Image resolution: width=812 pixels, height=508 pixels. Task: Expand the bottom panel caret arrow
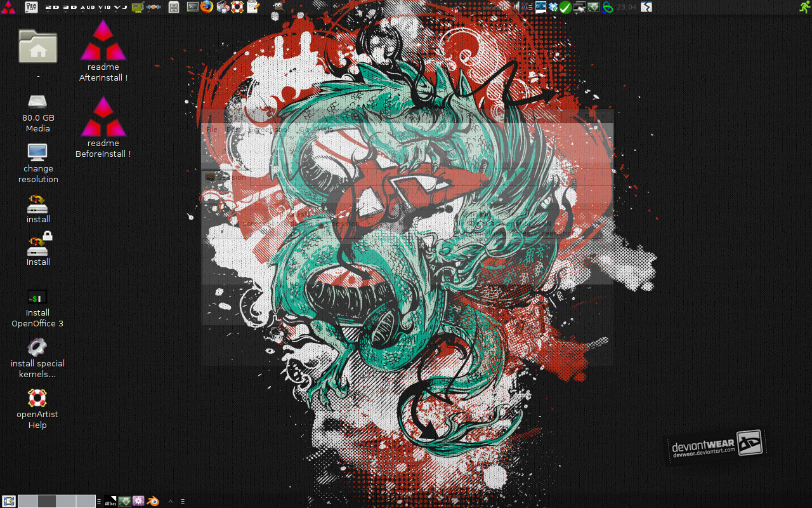pyautogui.click(x=171, y=502)
